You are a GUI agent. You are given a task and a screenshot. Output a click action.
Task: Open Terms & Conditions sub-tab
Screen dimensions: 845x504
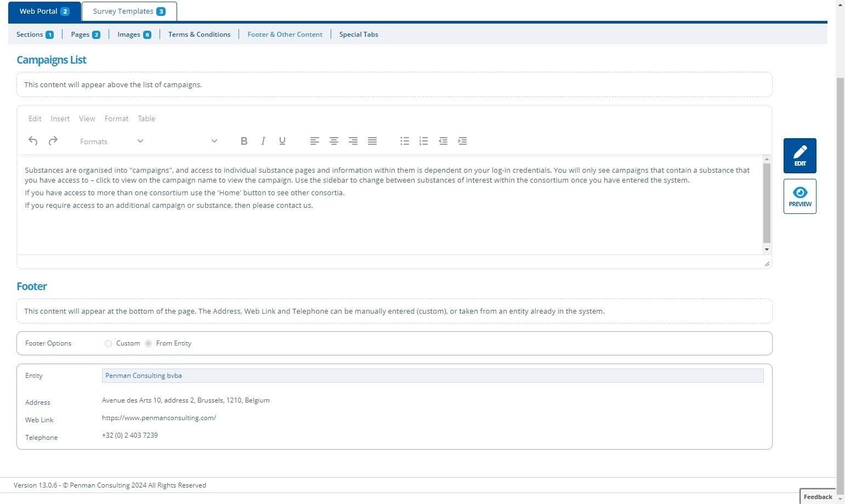199,35
